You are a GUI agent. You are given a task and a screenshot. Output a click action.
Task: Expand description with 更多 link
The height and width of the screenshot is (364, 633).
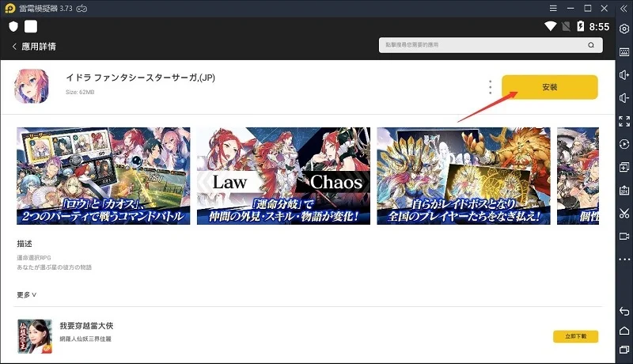click(x=27, y=294)
